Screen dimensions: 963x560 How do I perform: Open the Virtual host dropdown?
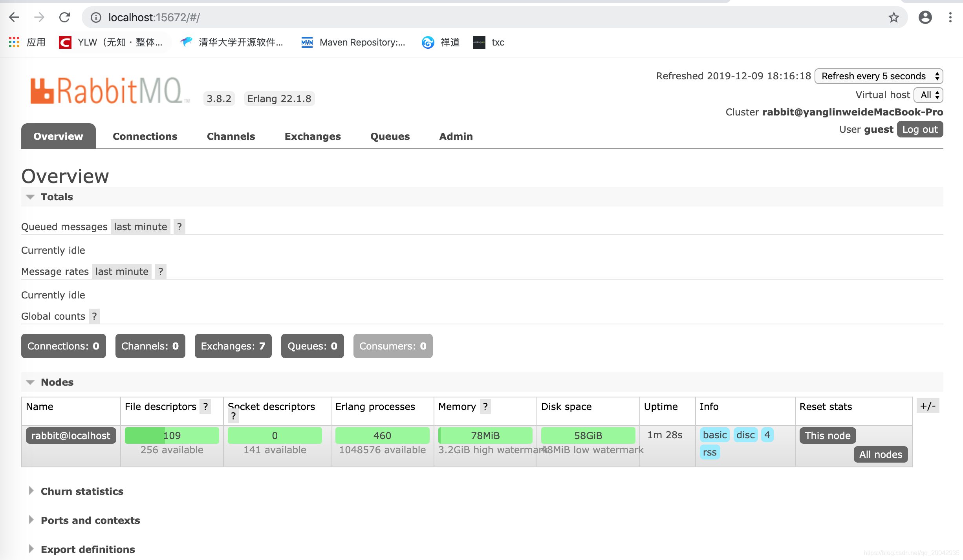click(x=928, y=95)
